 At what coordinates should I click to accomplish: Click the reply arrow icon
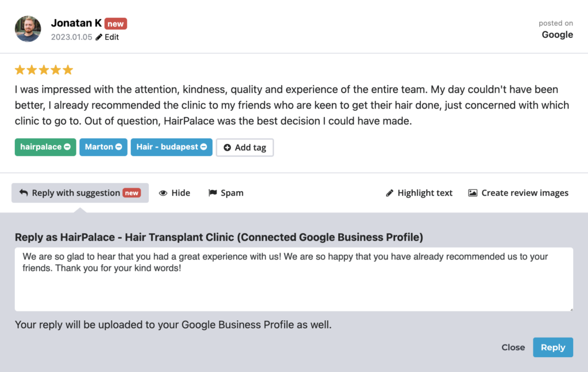(24, 193)
